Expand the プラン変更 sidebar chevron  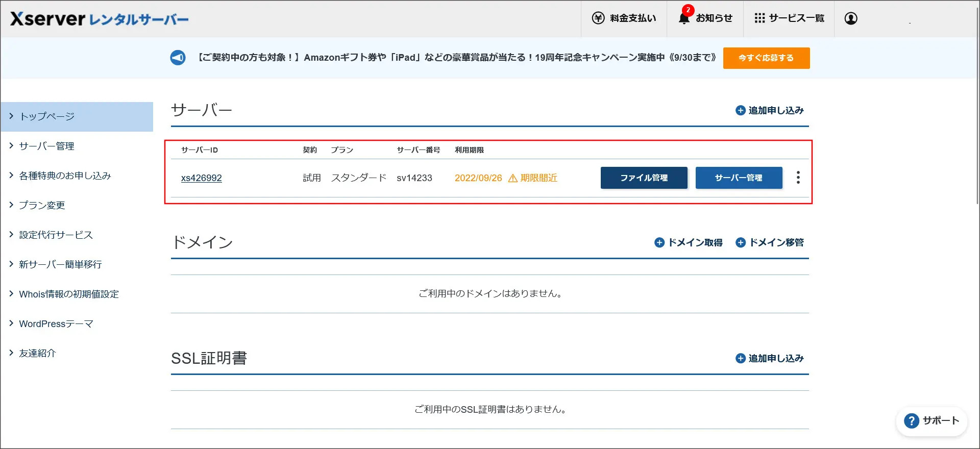pos(11,205)
